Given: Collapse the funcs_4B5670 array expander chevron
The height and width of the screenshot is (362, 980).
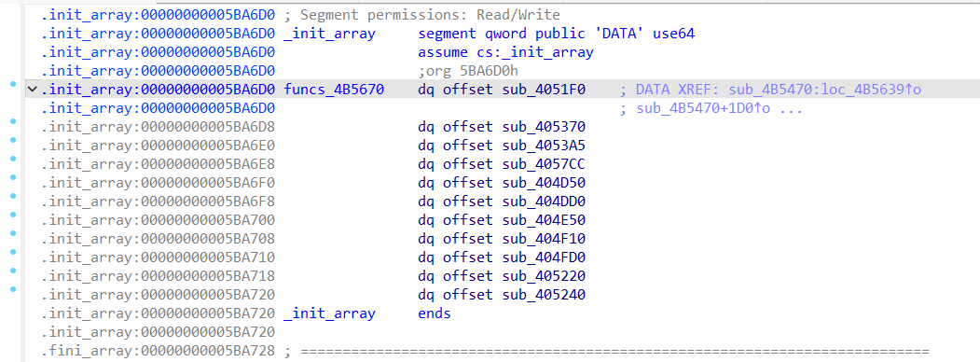Looking at the screenshot, I should pyautogui.click(x=32, y=90).
